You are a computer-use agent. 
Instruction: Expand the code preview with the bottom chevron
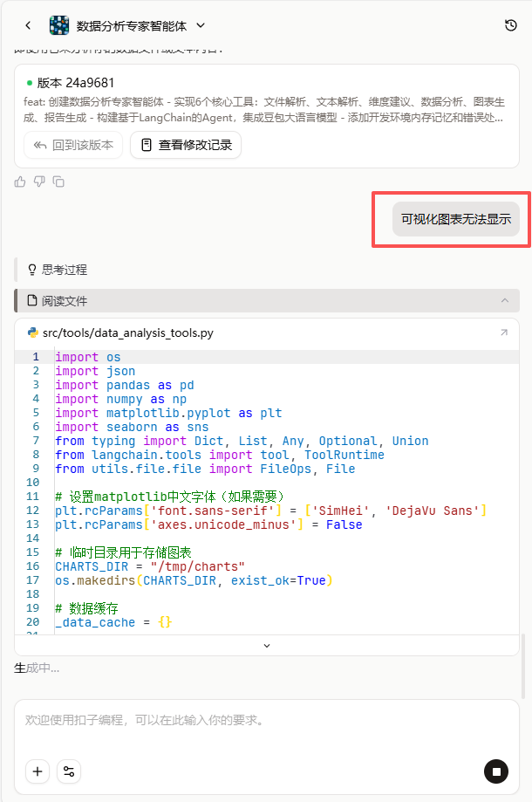[x=267, y=646]
